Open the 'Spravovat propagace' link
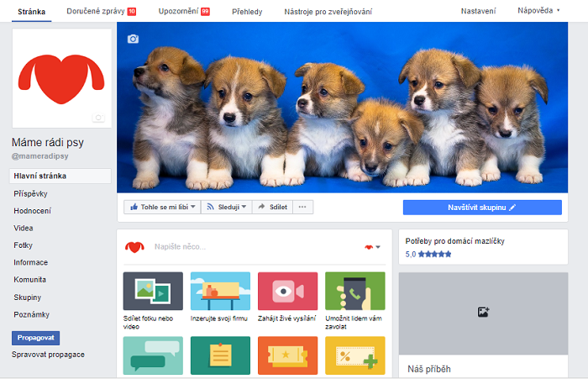Image resolution: width=588 pixels, height=379 pixels. point(48,355)
